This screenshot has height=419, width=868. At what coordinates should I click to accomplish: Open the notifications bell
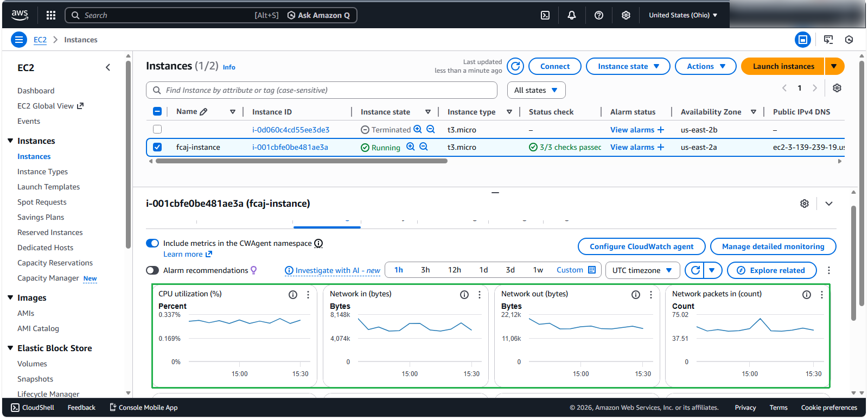572,15
